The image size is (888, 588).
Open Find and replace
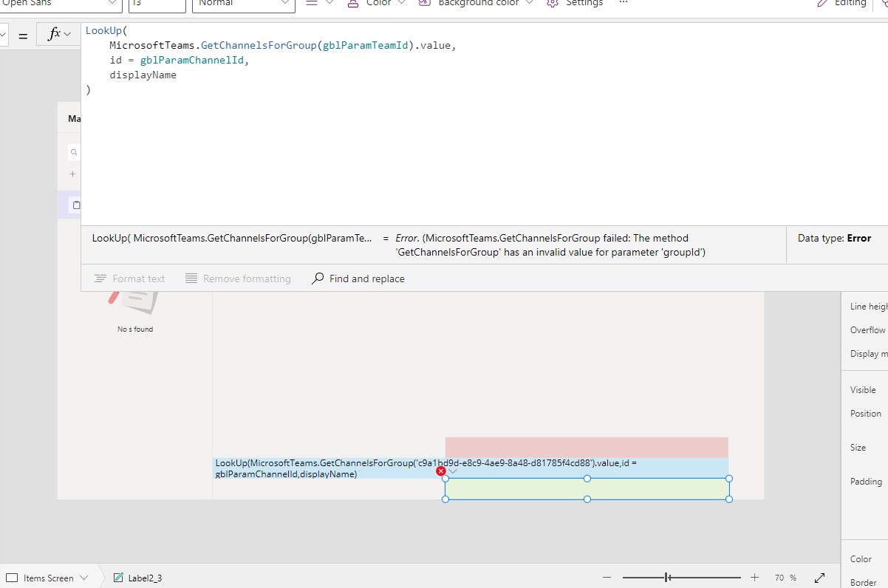(x=317, y=278)
